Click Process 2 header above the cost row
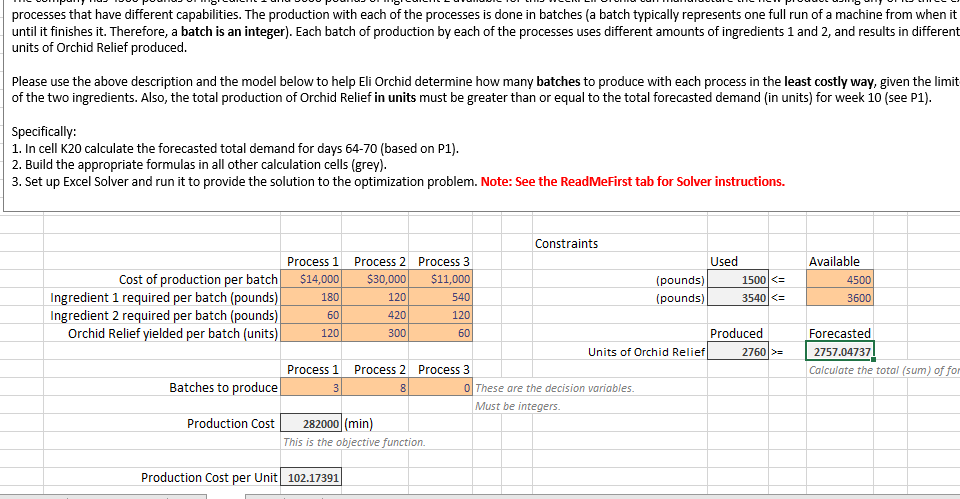960x499 pixels. click(x=380, y=261)
